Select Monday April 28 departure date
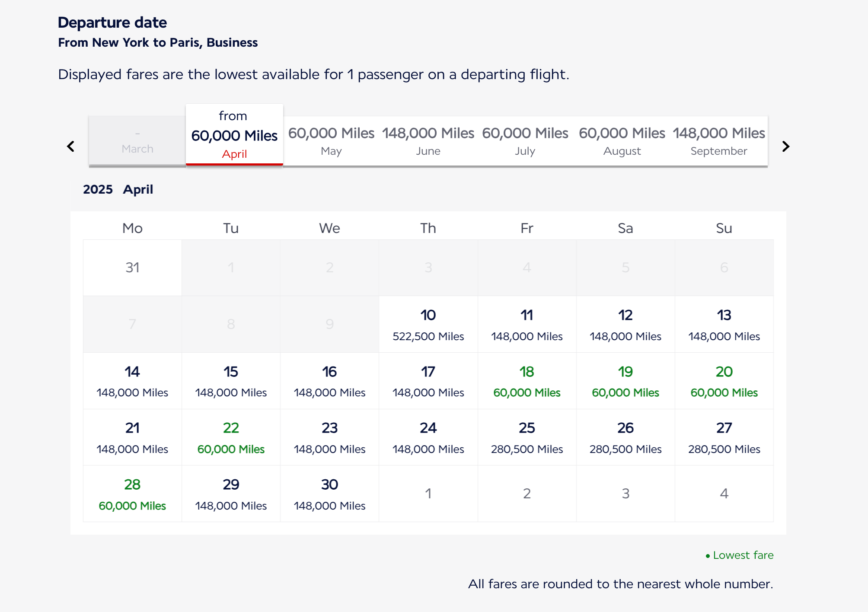This screenshot has width=868, height=612. coord(132,494)
